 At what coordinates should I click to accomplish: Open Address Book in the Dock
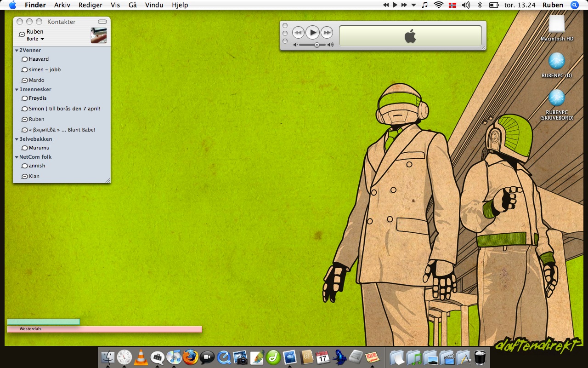point(306,357)
